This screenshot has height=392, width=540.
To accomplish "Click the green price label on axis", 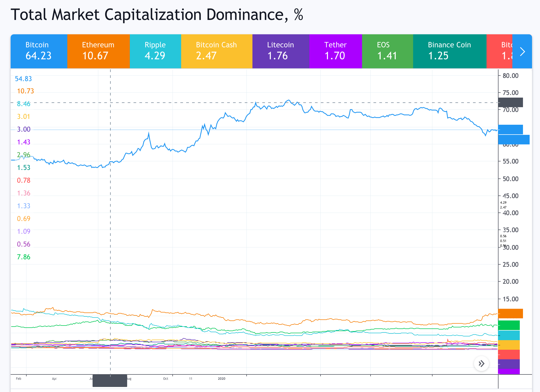I will (x=509, y=325).
